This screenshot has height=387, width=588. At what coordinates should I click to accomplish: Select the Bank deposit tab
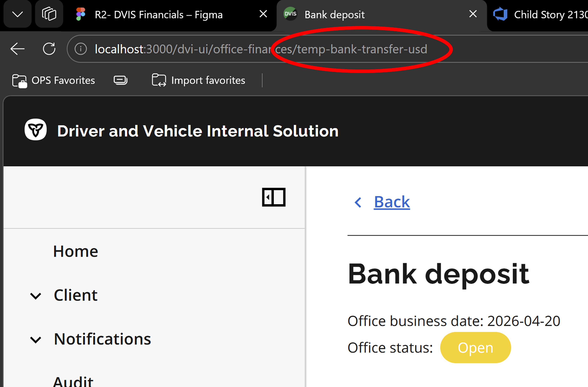(335, 15)
